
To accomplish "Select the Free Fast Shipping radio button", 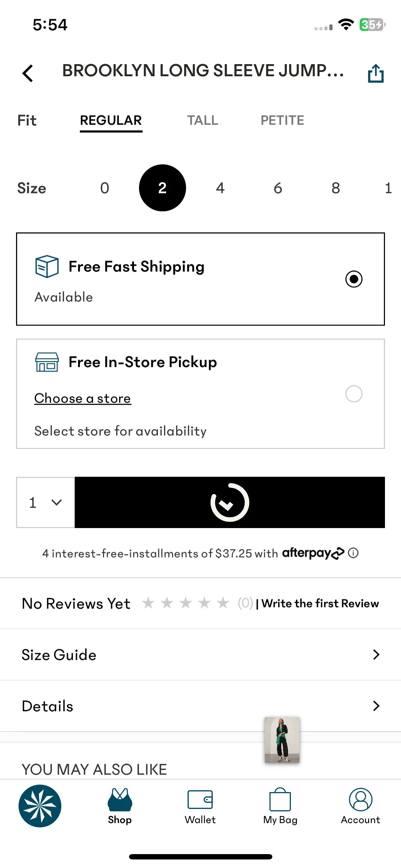I will point(354,279).
